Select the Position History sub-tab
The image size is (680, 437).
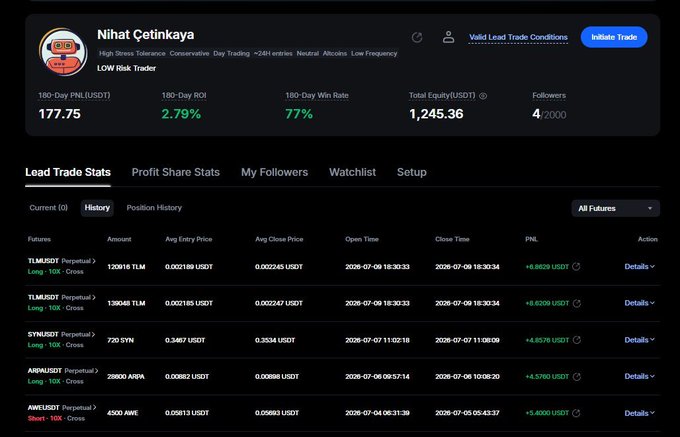click(x=154, y=208)
